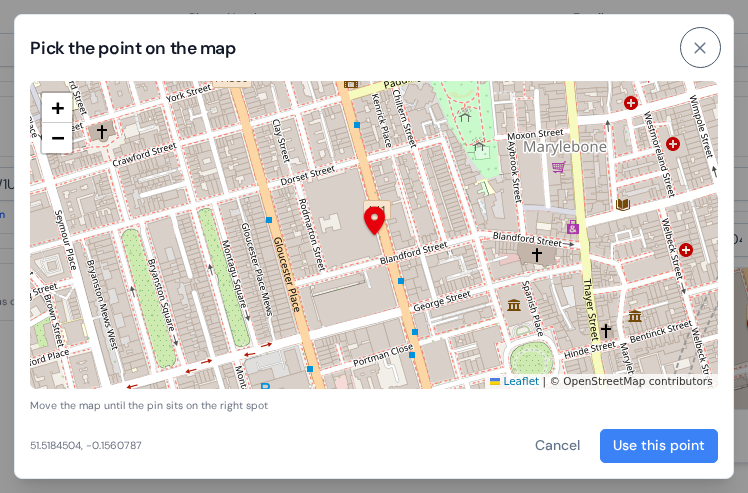Confirm with Use this point button
Screen dimensions: 748x493
pos(658,445)
